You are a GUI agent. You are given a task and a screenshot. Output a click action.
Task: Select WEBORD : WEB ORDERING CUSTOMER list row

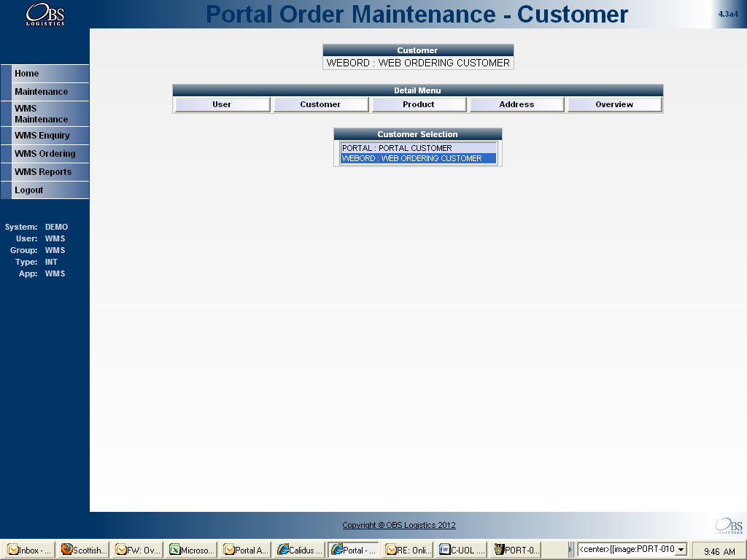(418, 158)
